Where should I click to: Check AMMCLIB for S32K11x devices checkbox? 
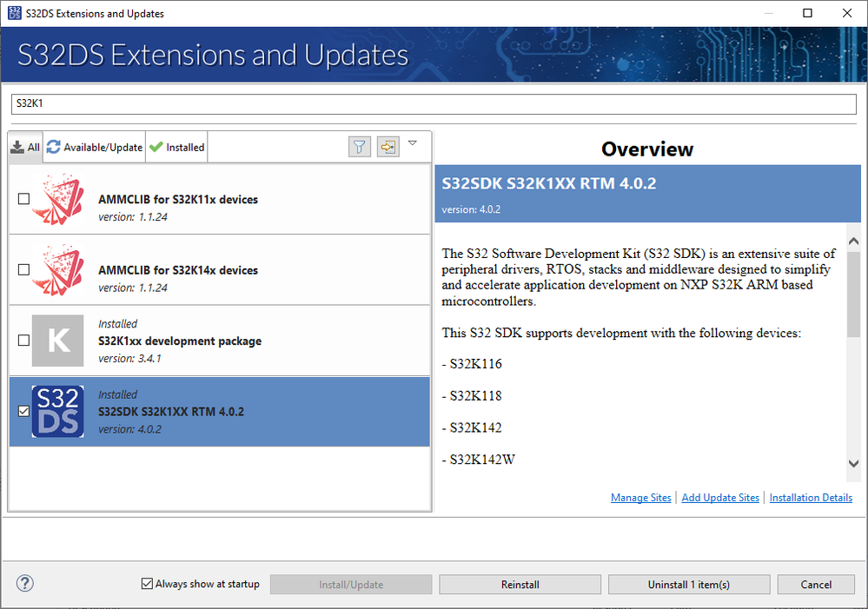coord(23,199)
